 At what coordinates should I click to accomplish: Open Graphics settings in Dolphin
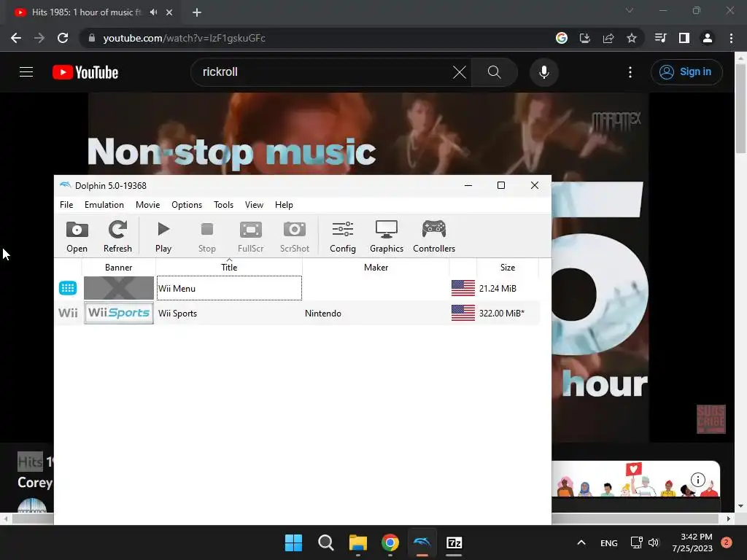pyautogui.click(x=387, y=237)
